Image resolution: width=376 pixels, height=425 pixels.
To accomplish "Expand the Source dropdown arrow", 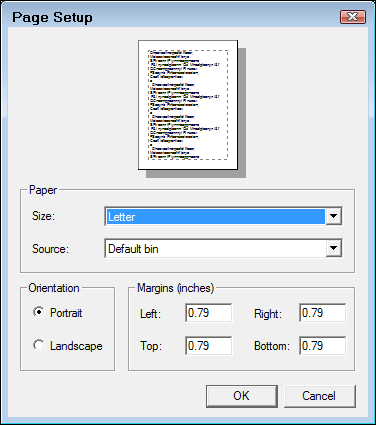I will pyautogui.click(x=333, y=248).
